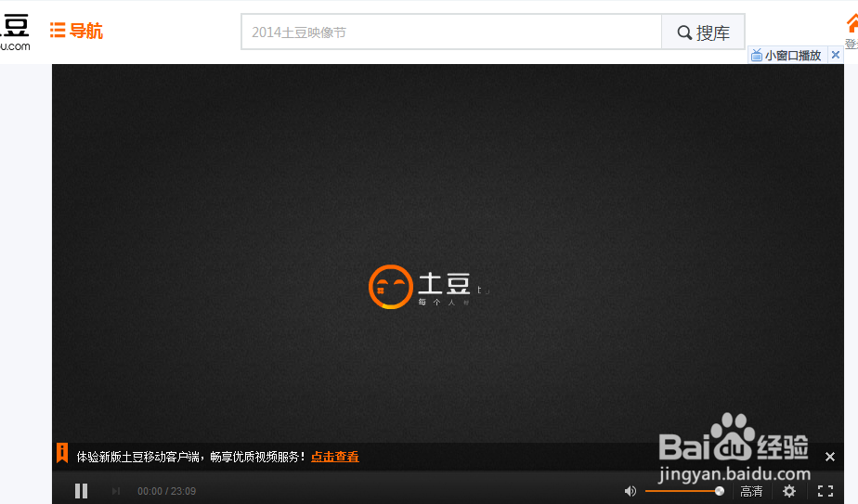Click the orange info bookmark icon
This screenshot has width=858, height=504.
tap(62, 453)
